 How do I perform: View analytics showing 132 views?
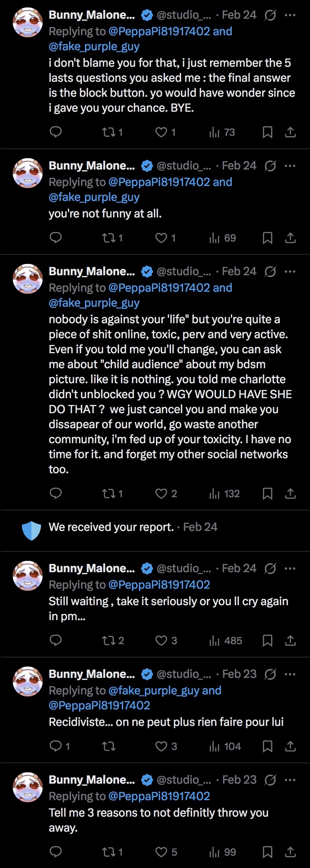click(x=224, y=493)
